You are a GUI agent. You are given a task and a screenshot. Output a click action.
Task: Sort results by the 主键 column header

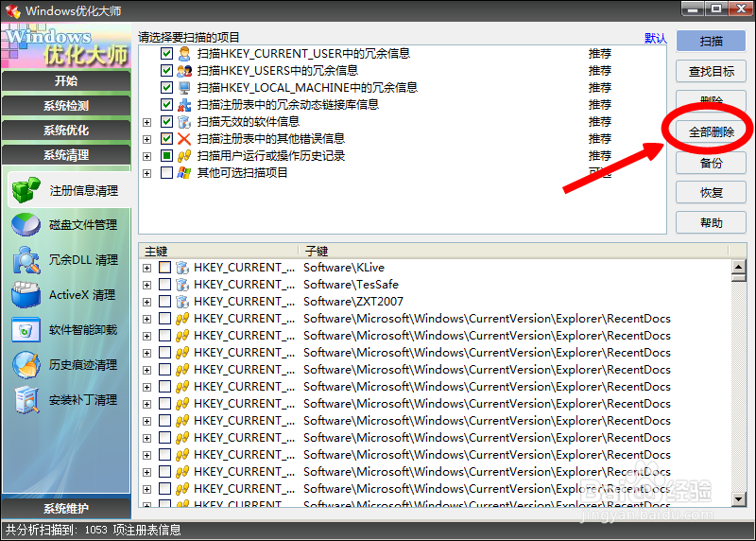[218, 251]
